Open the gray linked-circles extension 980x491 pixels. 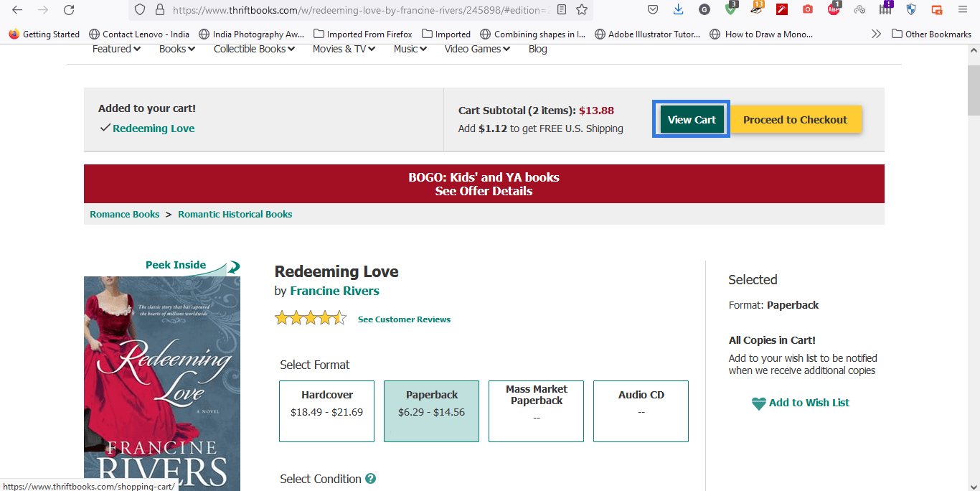pyautogui.click(x=859, y=10)
